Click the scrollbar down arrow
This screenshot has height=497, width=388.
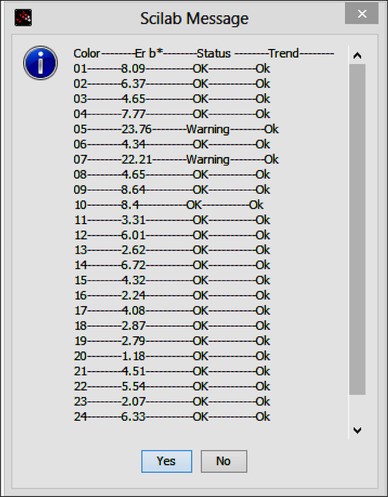(x=357, y=430)
